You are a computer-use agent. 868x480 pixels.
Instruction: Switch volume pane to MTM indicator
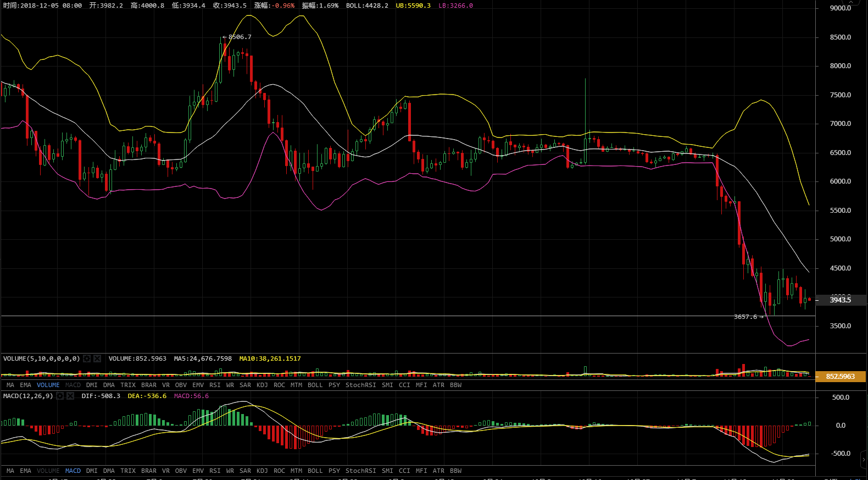point(297,385)
